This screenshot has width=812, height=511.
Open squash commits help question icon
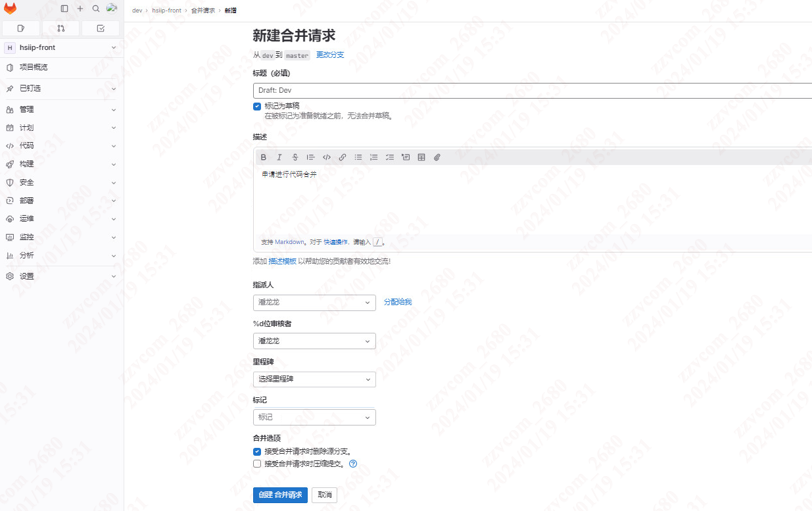tap(353, 464)
